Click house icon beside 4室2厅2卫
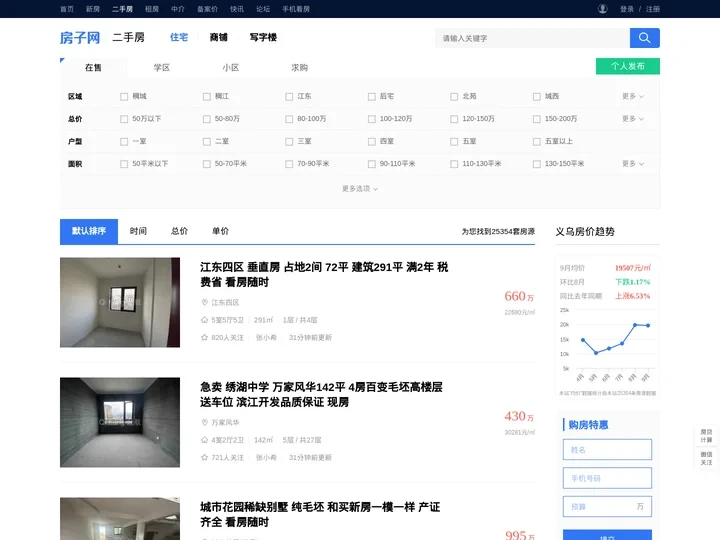The width and height of the screenshot is (720, 540). 204,440
